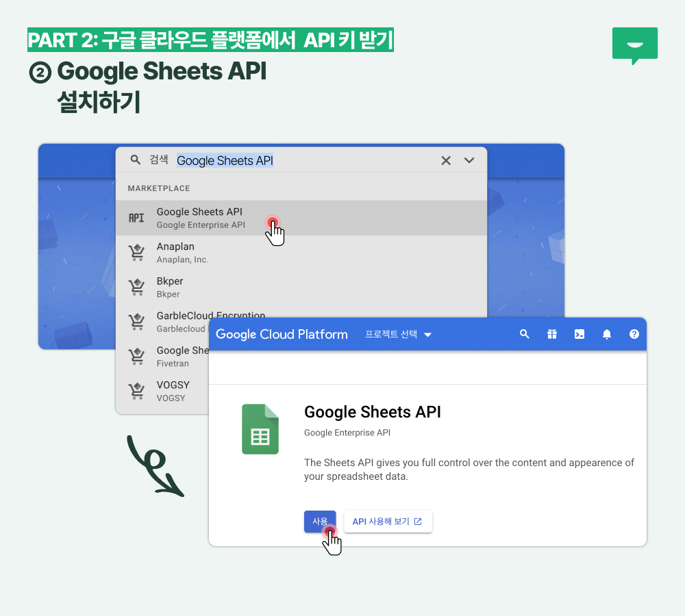Click the Google Cloud Platform logo text

(x=282, y=335)
